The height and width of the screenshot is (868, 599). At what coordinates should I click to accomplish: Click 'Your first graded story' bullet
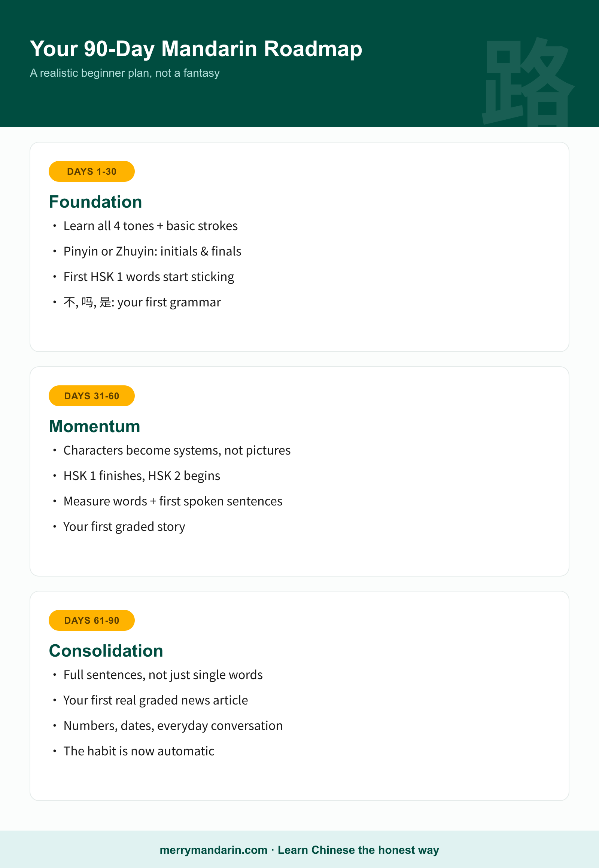[x=124, y=527]
